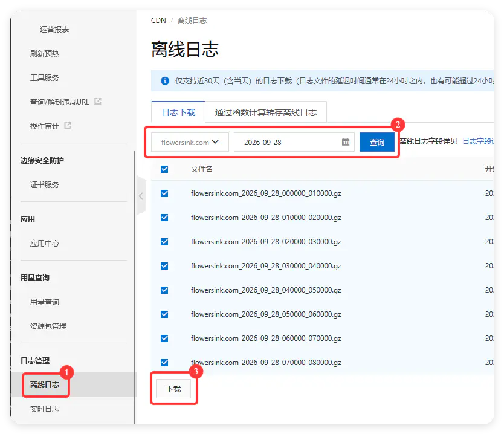
Task: Uncheck the file 020000_030000.gz checkbox
Action: pyautogui.click(x=164, y=242)
